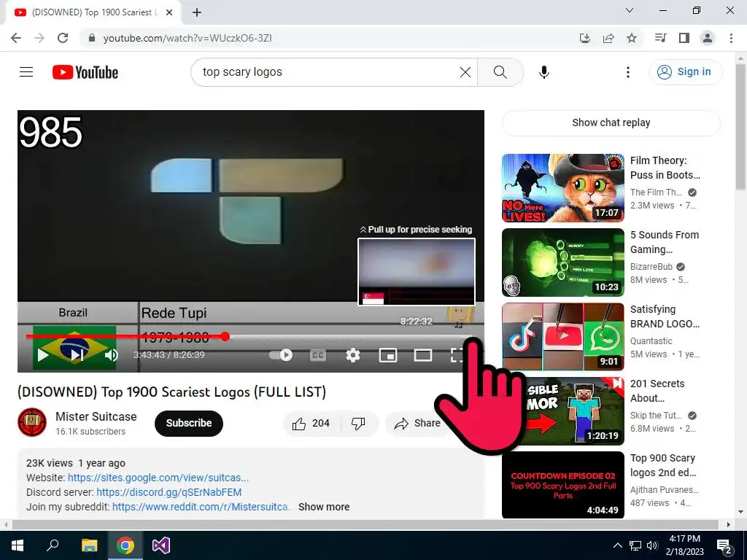Mute the video volume
The image size is (747, 560).
112,355
